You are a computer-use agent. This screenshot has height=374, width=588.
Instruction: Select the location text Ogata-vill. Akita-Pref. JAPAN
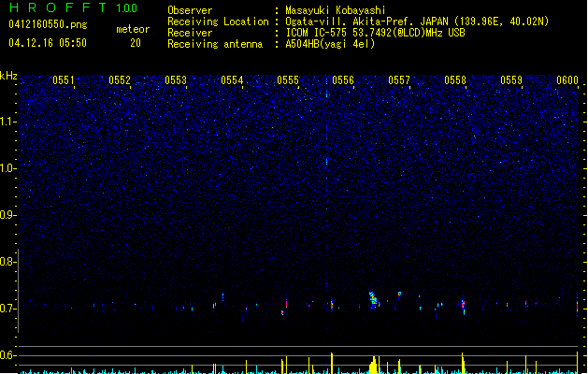(368, 22)
